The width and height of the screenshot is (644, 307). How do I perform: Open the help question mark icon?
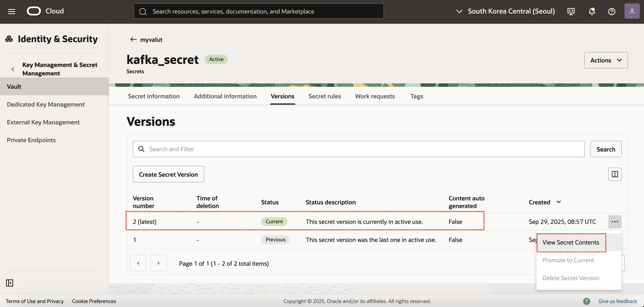[x=611, y=11]
